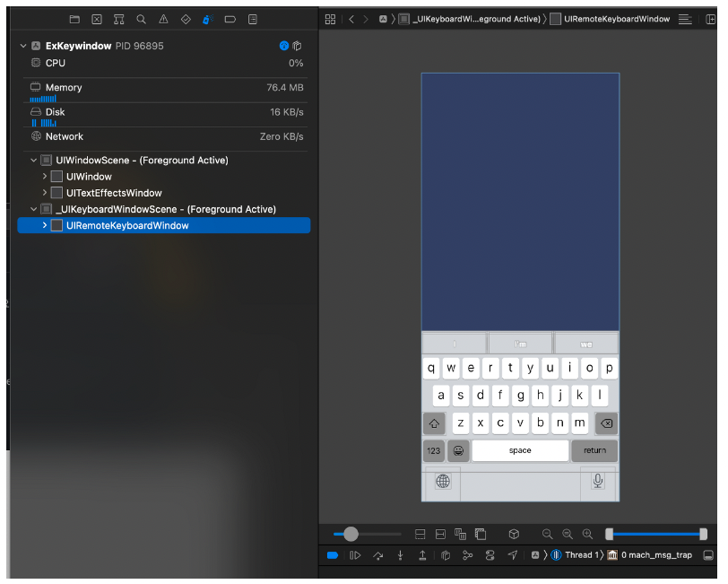Click the blue gauge icon beside ExKeywindow
728x584 pixels.
pyautogui.click(x=284, y=46)
